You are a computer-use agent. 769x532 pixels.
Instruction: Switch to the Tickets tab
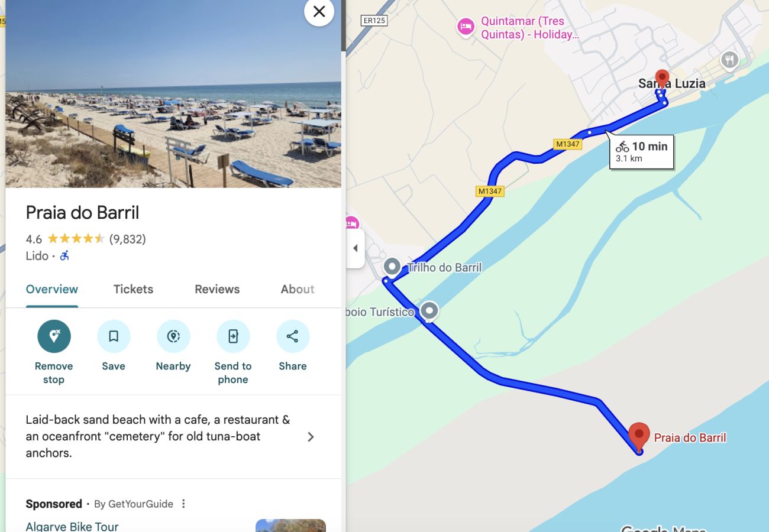(x=133, y=289)
